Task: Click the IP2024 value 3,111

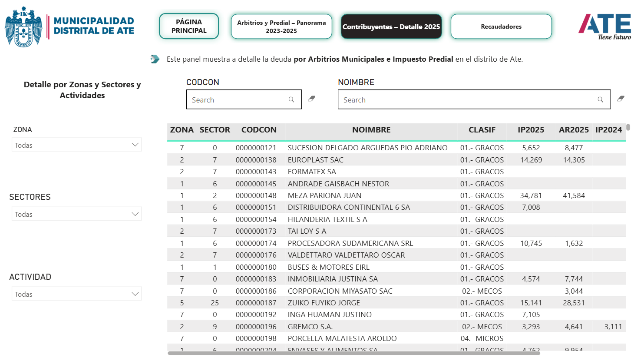Action: (613, 327)
